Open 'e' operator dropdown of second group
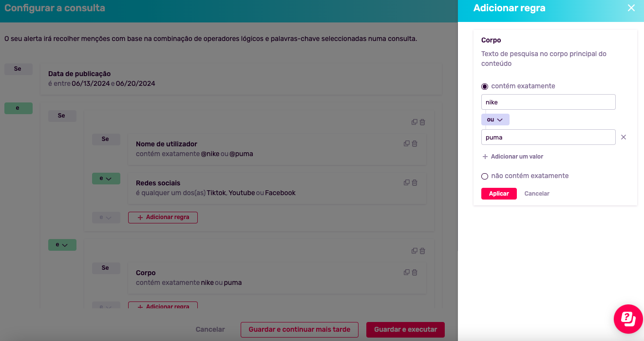The image size is (644, 341). [62, 245]
